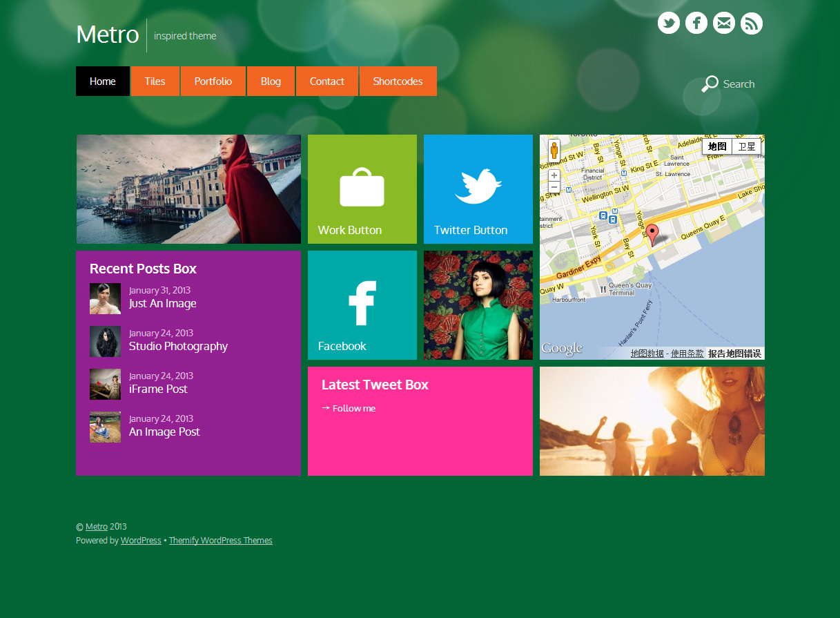Click the Follow me link
The width and height of the screenshot is (840, 618).
(x=354, y=409)
